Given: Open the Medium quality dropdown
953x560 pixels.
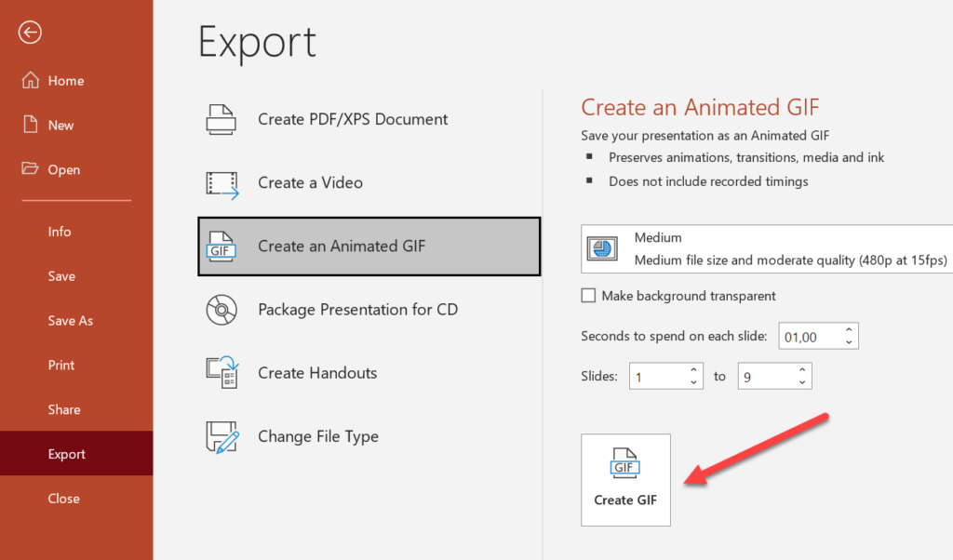Looking at the screenshot, I should coord(767,249).
